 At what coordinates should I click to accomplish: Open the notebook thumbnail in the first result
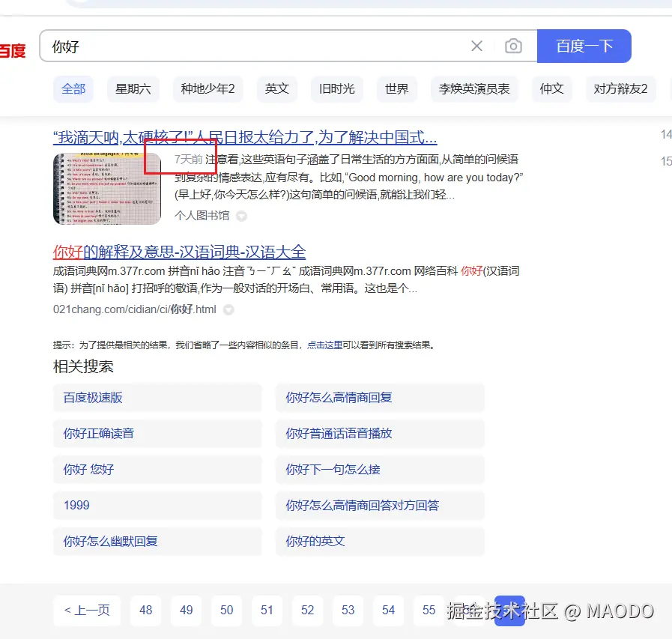coord(106,188)
